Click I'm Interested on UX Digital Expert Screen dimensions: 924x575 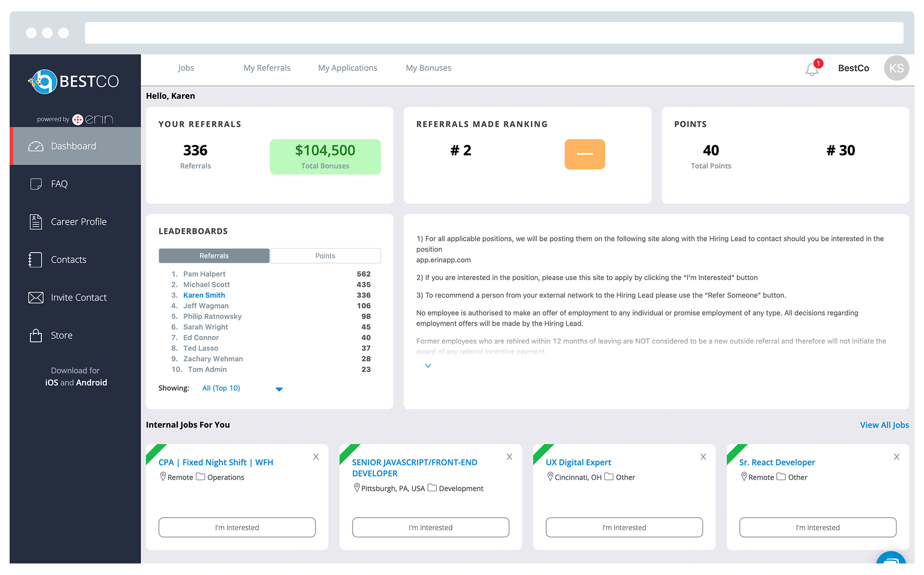(x=624, y=527)
